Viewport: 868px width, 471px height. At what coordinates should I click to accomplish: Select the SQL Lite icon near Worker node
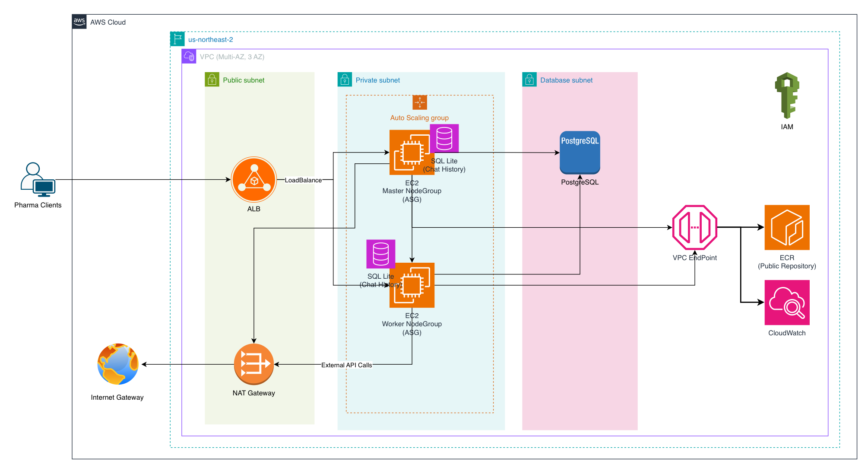381,254
